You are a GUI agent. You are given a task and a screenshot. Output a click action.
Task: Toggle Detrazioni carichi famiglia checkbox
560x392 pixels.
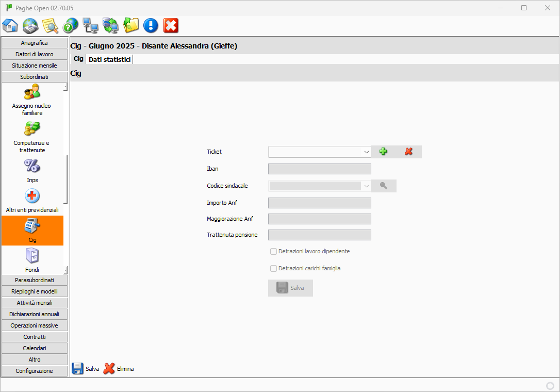(x=274, y=269)
